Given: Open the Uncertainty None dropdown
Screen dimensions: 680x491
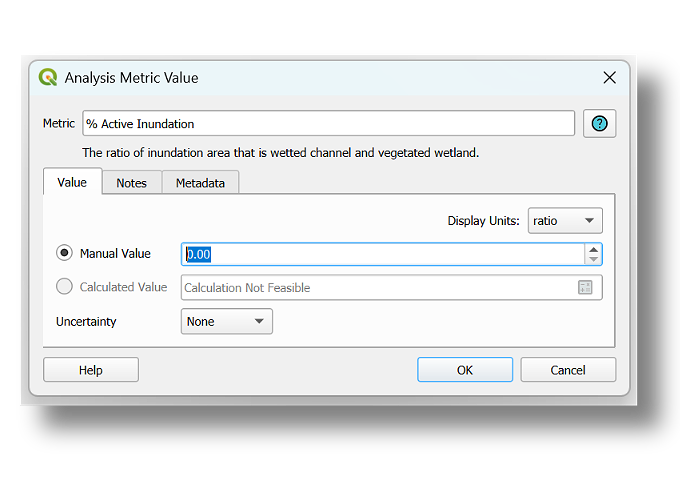Looking at the screenshot, I should click(226, 321).
